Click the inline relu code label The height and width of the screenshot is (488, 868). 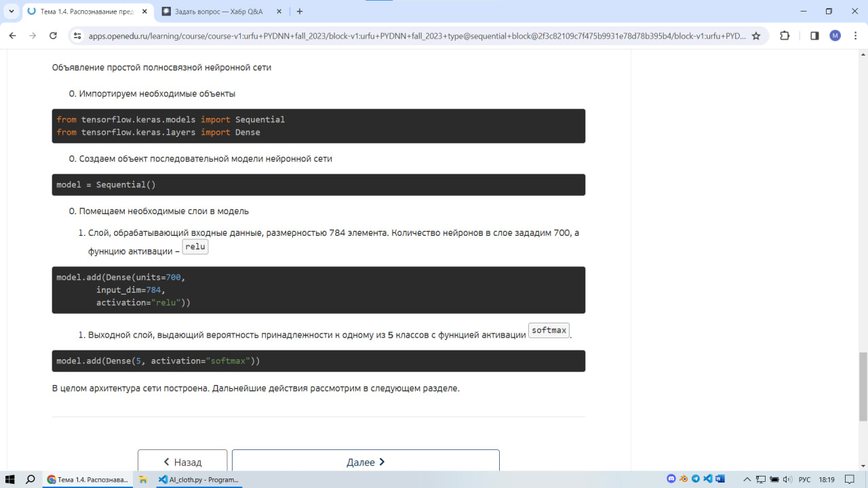[195, 247]
